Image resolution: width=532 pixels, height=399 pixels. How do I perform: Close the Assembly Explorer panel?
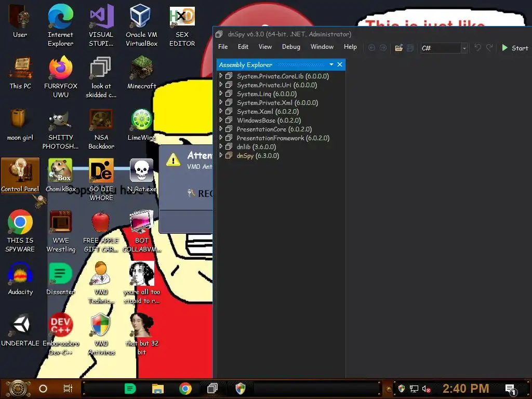coord(340,64)
